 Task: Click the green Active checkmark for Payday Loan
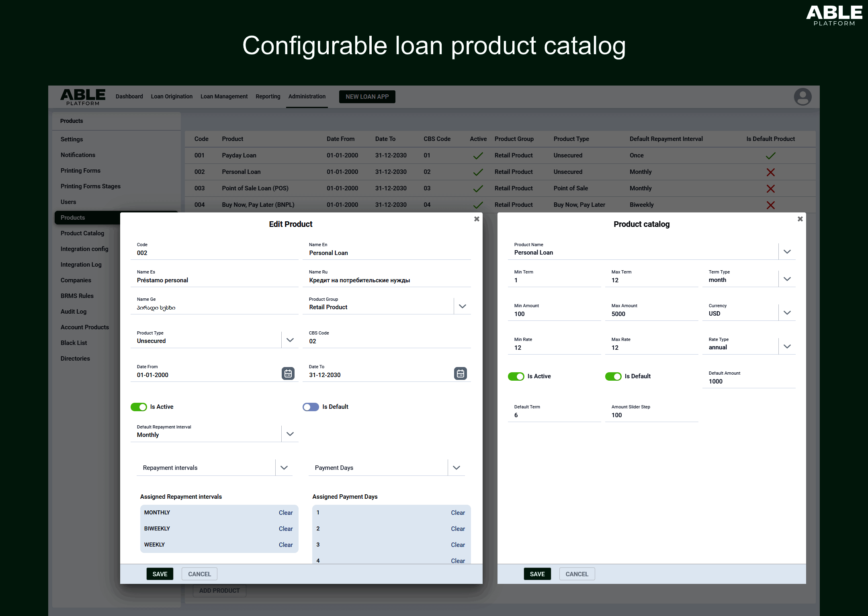(x=478, y=155)
